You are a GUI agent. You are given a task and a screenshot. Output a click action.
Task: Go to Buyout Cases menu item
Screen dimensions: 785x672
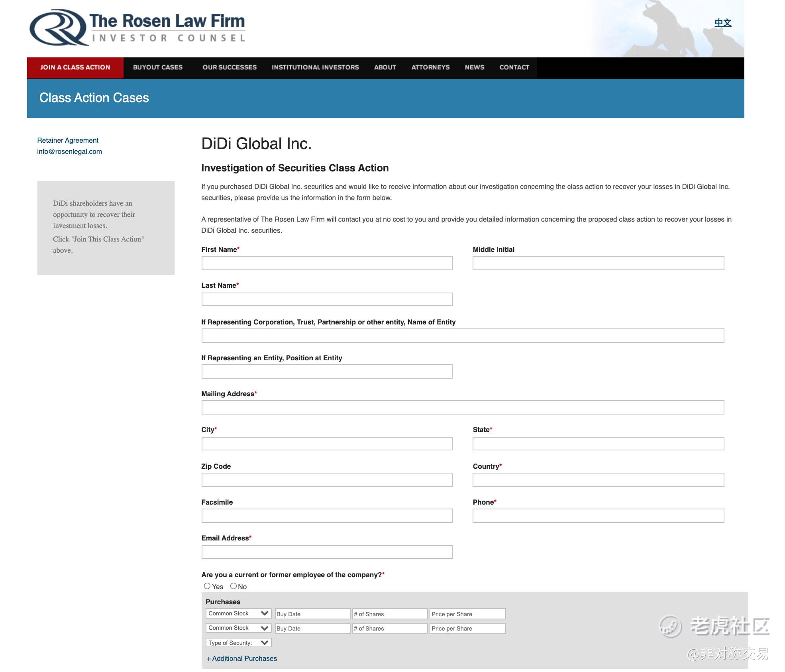click(158, 67)
